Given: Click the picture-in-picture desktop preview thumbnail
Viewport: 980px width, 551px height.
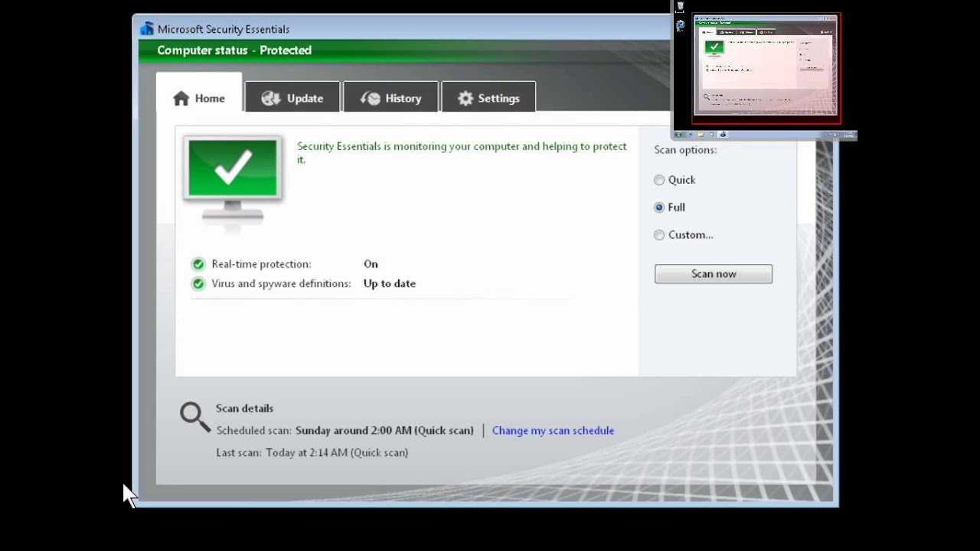Looking at the screenshot, I should coord(766,69).
